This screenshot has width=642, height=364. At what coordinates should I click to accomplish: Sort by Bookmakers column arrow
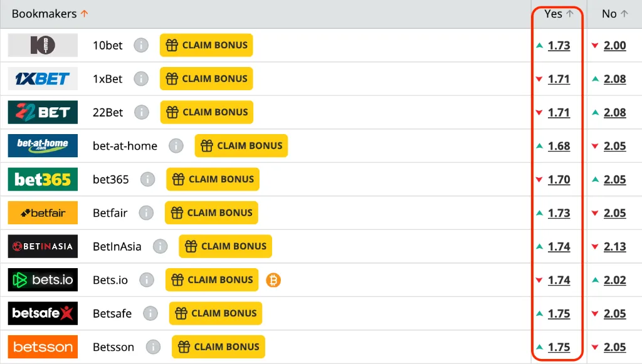[x=85, y=14]
